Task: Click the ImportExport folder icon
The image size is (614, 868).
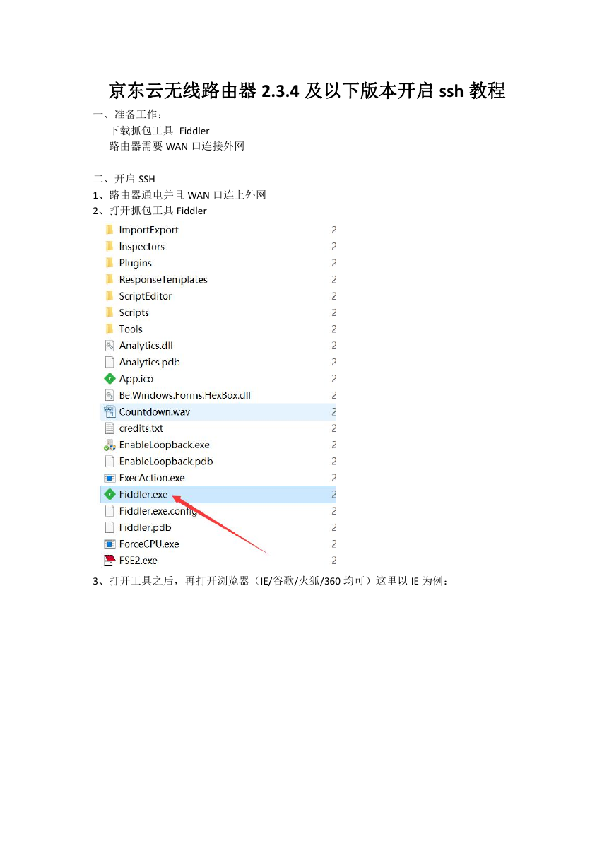Action: coord(110,230)
